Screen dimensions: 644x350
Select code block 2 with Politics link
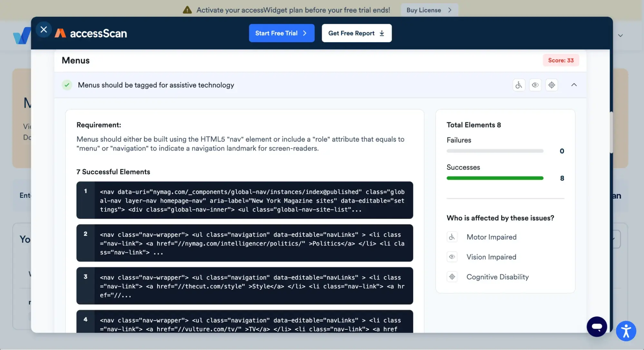pyautogui.click(x=245, y=243)
